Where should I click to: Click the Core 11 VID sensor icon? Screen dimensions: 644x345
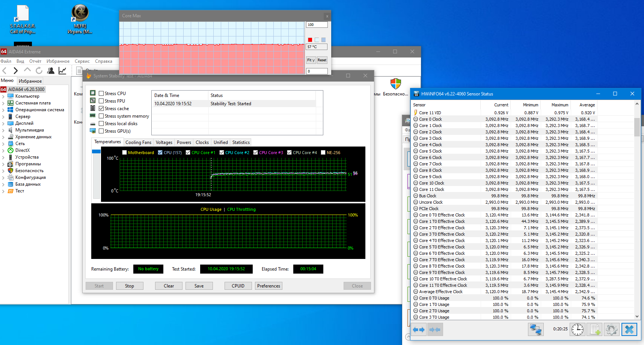416,113
